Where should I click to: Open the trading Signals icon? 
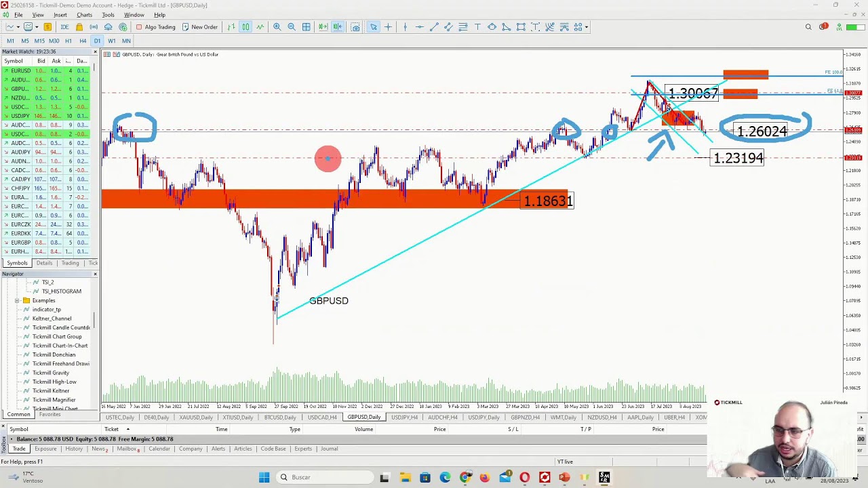click(94, 27)
